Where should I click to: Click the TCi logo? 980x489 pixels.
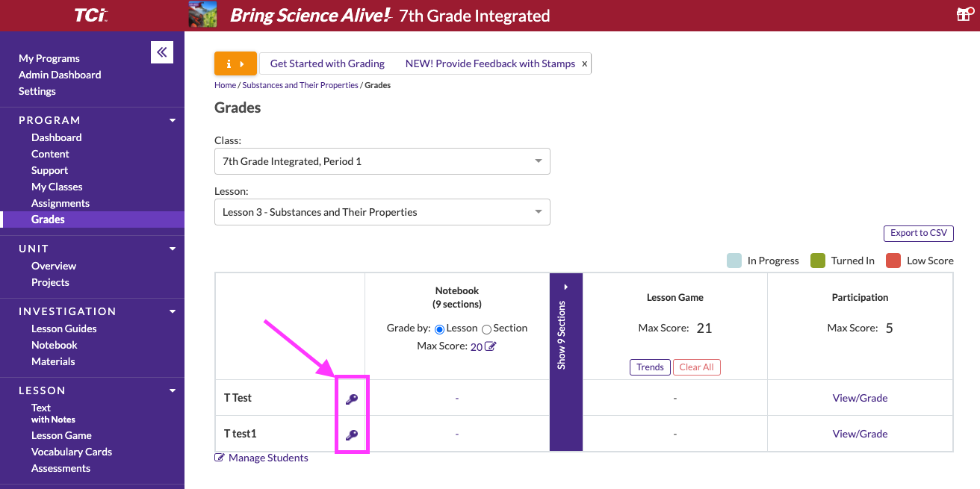point(91,15)
